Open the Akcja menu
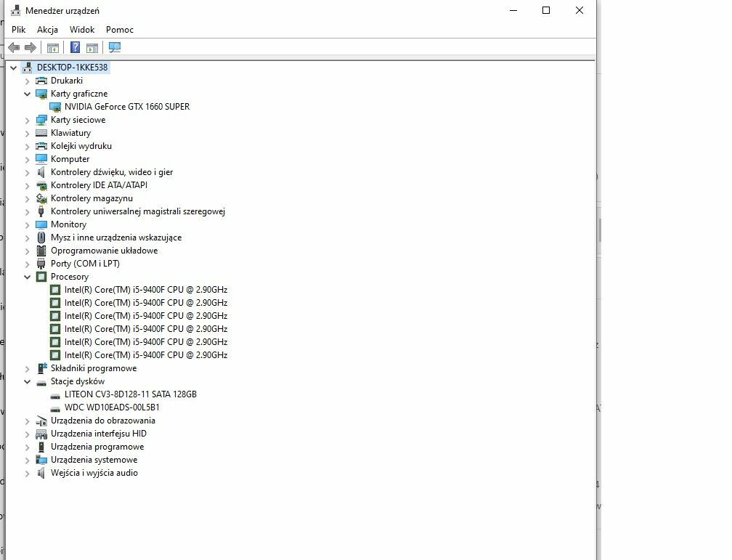This screenshot has width=732, height=560. [47, 30]
